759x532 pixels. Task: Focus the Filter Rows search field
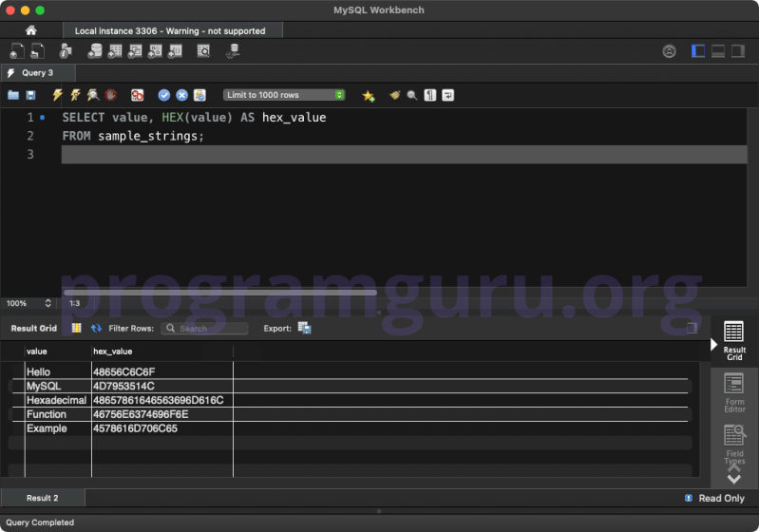[205, 328]
